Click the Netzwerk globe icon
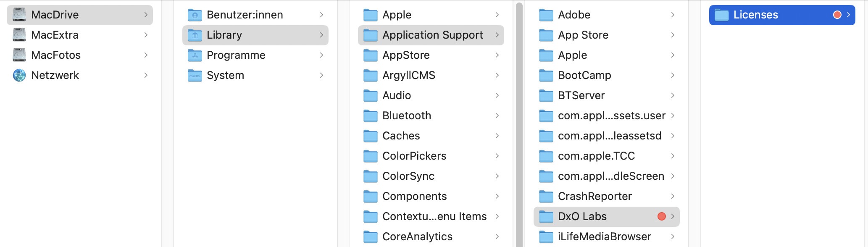This screenshot has width=868, height=247. click(x=19, y=75)
